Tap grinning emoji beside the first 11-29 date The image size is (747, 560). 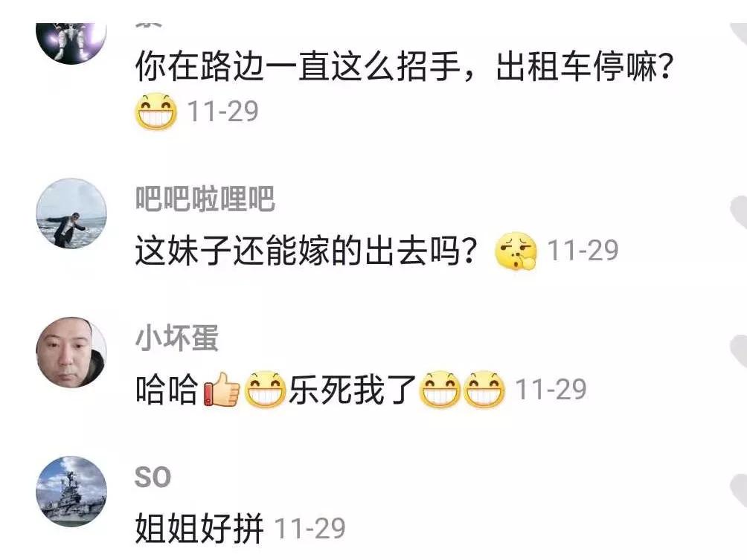pos(156,112)
